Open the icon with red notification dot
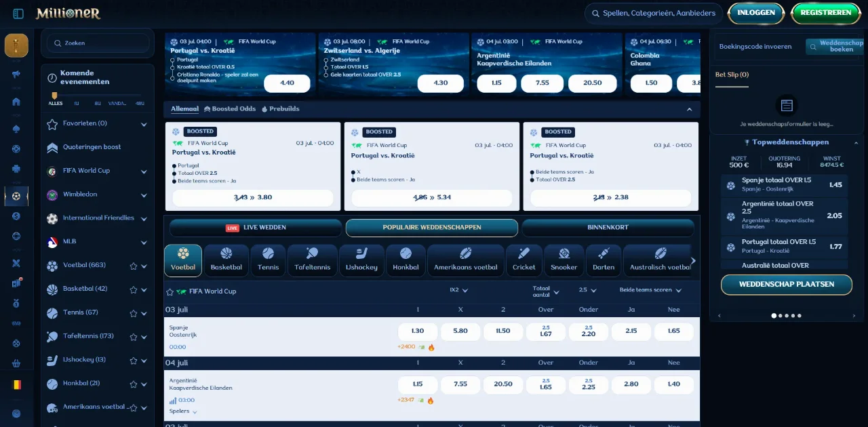 point(16,283)
